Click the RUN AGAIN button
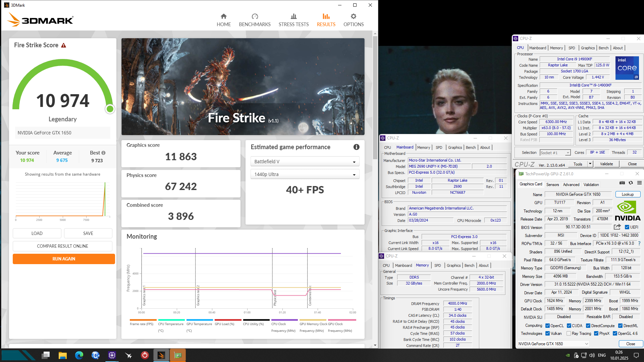The height and width of the screenshot is (362, 644). [64, 259]
